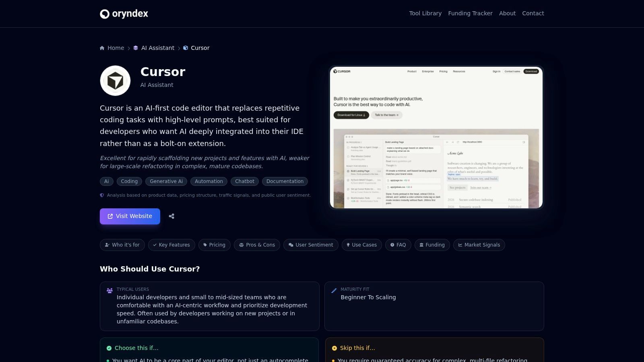Screen dimensions: 644x362
Task: Jump to Pricing section
Action: (215, 245)
